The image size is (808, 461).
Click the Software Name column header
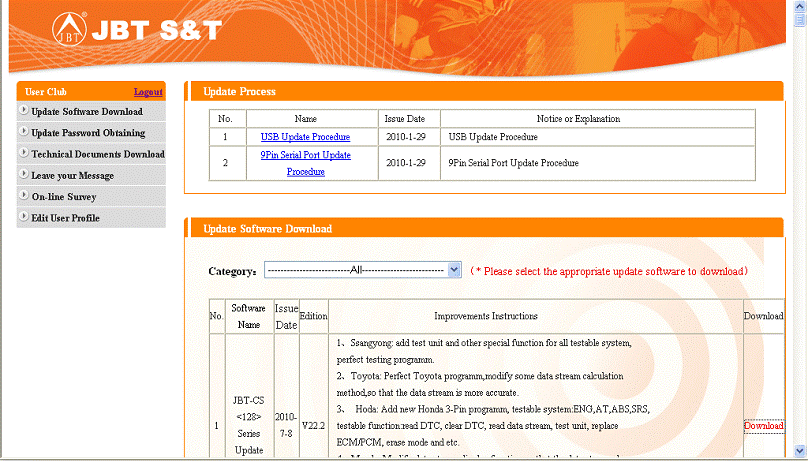click(250, 316)
